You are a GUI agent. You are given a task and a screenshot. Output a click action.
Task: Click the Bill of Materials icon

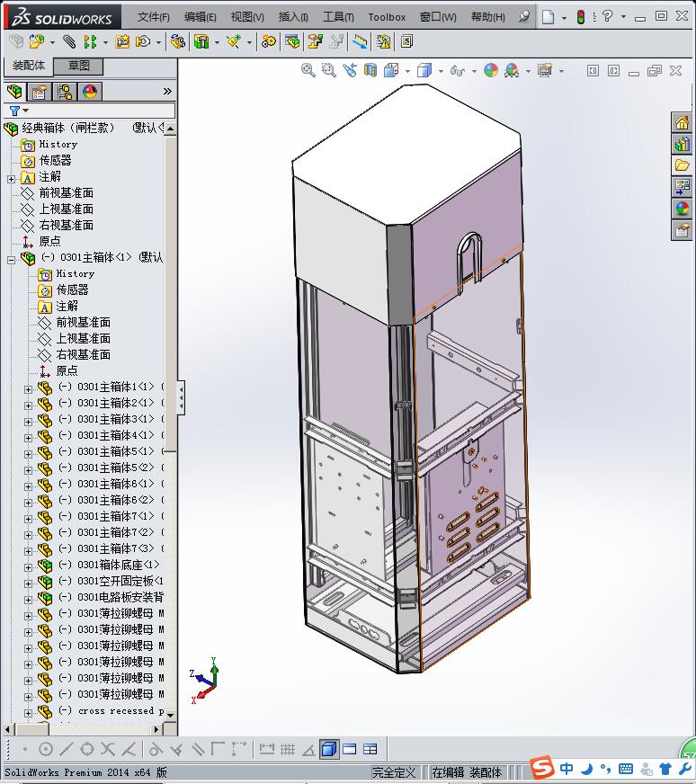[292, 42]
